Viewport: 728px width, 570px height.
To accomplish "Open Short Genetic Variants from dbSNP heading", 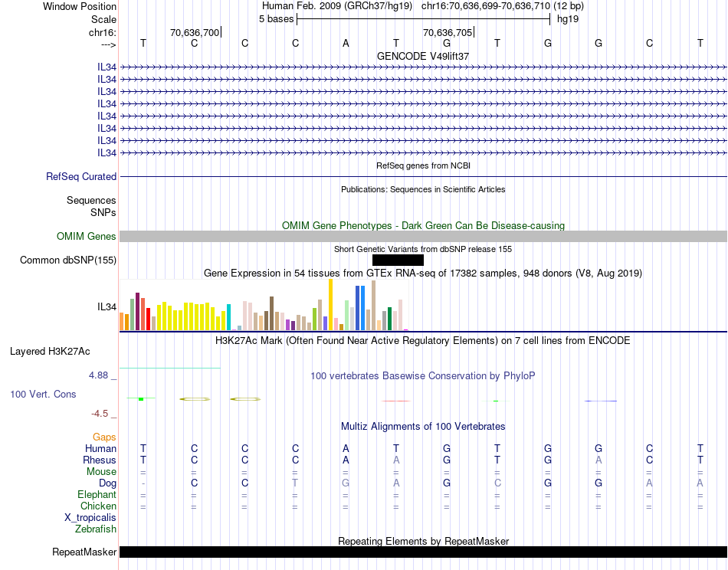I will point(423,249).
